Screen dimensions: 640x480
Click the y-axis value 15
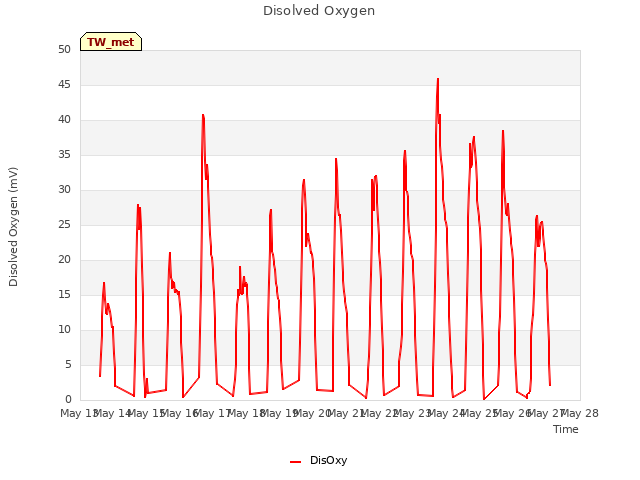(x=64, y=295)
